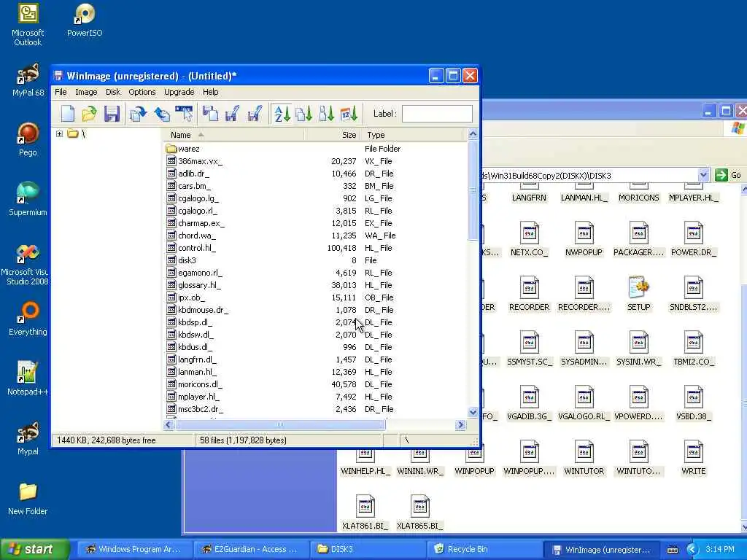Click the Label text field
This screenshot has height=560, width=747.
pos(437,114)
